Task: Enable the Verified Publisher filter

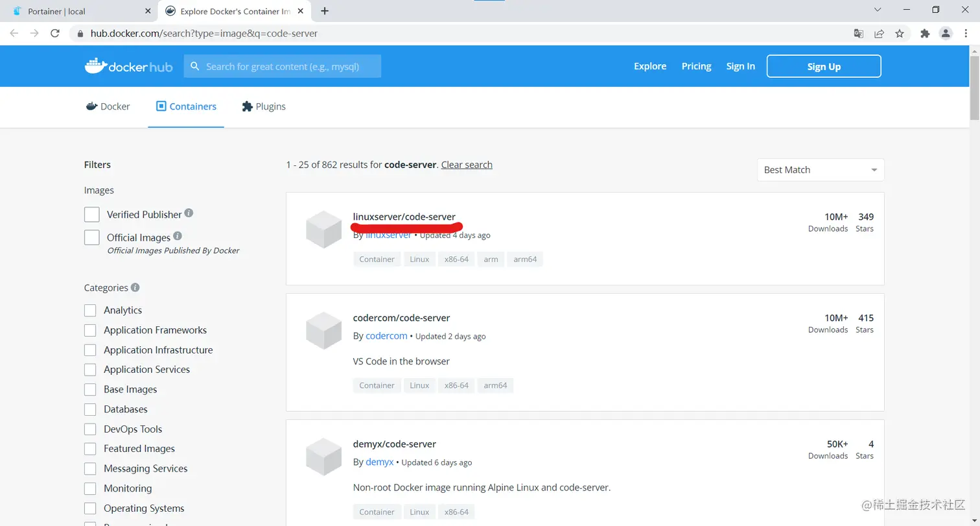Action: pos(92,215)
